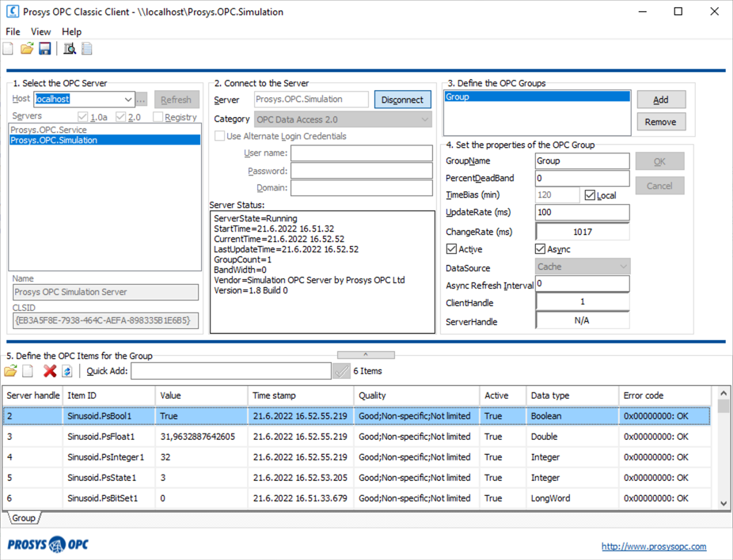Click the Add group button
The height and width of the screenshot is (560, 733).
click(661, 100)
